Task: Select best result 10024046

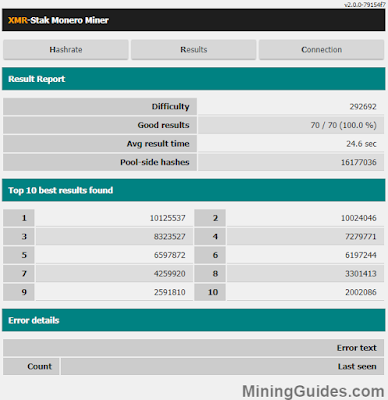Action: point(358,218)
